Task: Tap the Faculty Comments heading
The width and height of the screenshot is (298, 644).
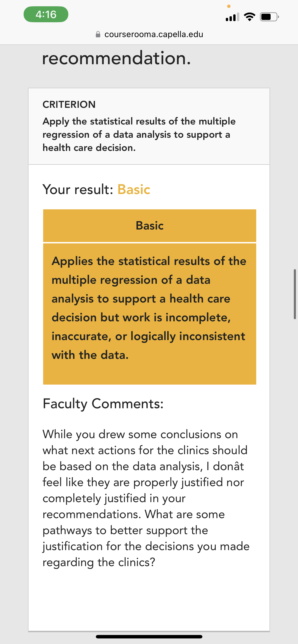Action: pos(103,404)
